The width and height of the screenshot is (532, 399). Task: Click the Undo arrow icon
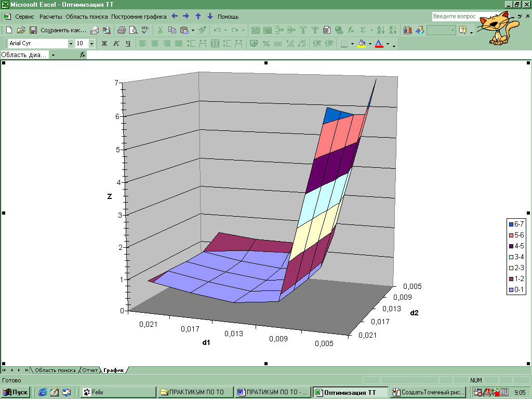point(217,30)
